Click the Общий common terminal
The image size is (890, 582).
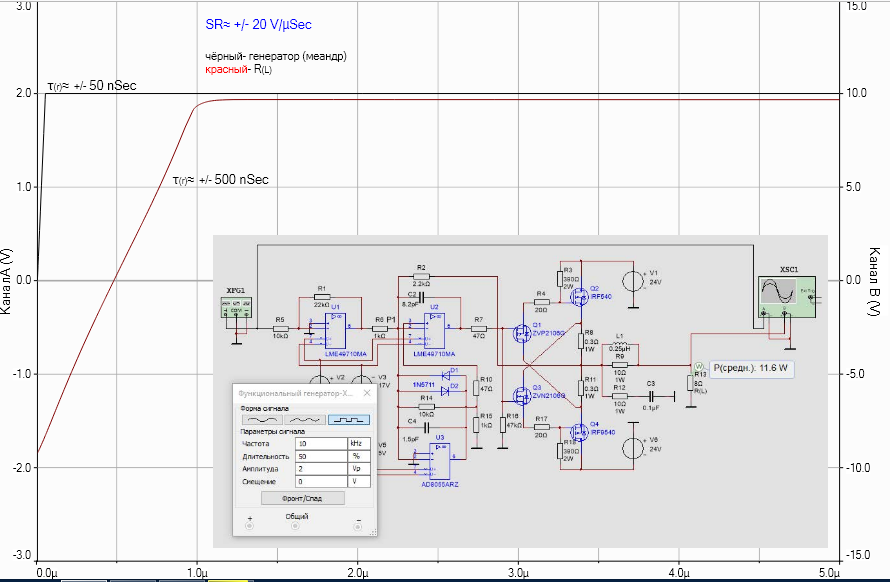[295, 526]
